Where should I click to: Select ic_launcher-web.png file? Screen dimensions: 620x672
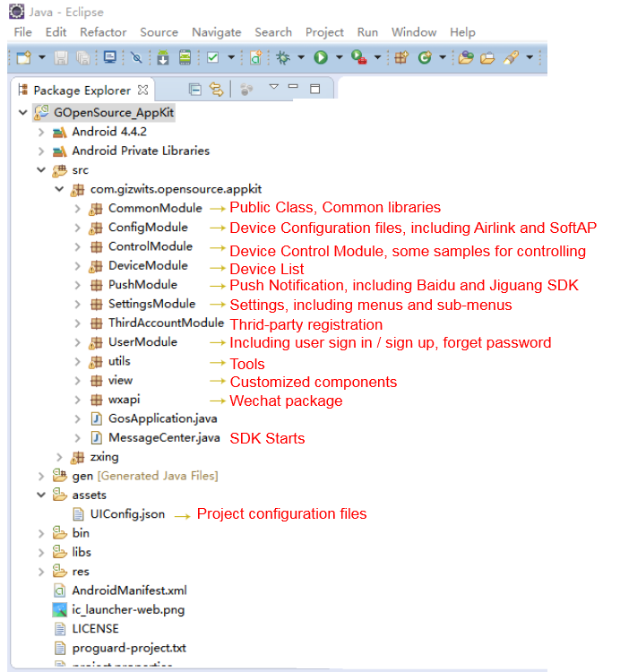(x=128, y=610)
